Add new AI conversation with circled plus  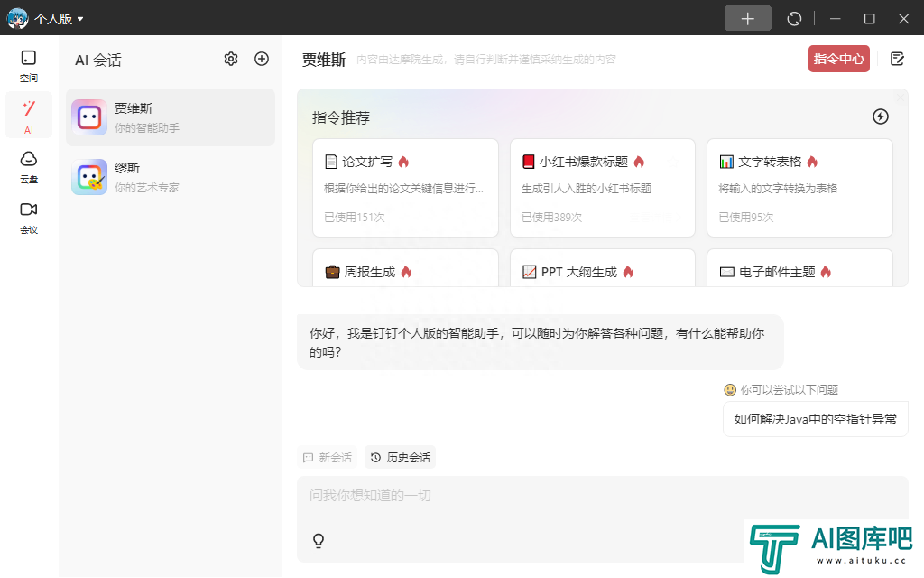click(261, 59)
